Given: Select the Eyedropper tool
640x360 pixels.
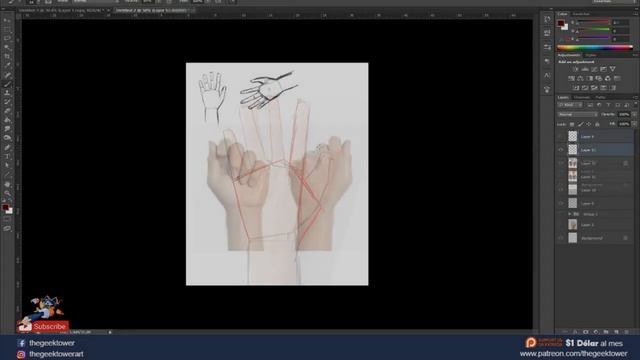Looking at the screenshot, I should point(7,65).
